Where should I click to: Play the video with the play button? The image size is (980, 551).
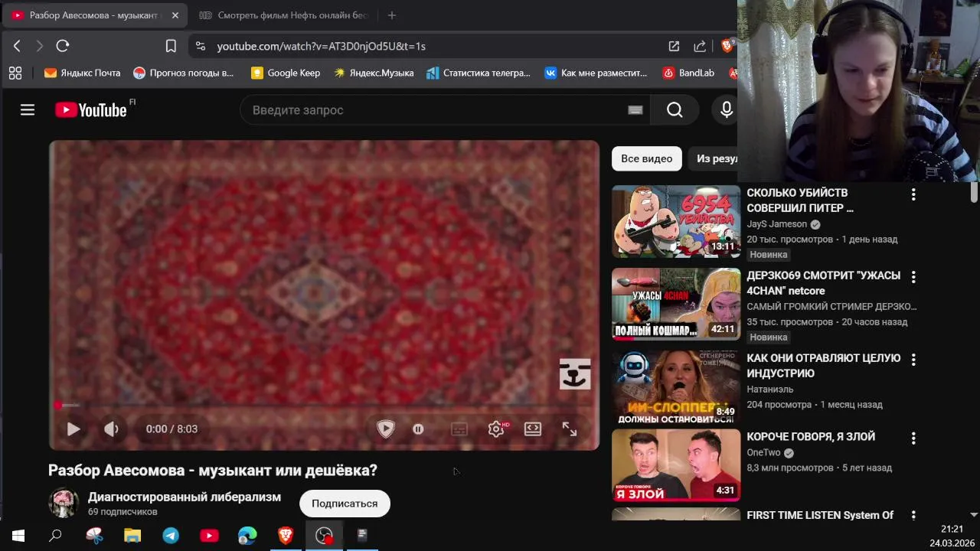pyautogui.click(x=73, y=429)
